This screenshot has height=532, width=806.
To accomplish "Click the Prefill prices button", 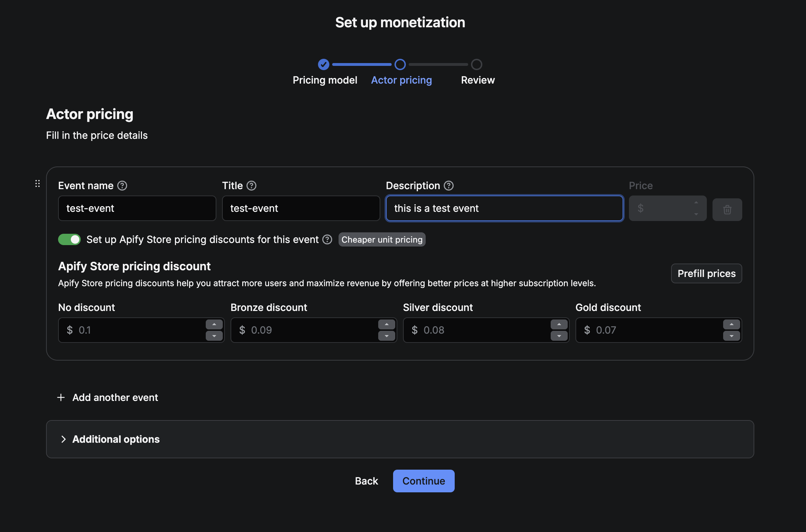I will pos(706,273).
